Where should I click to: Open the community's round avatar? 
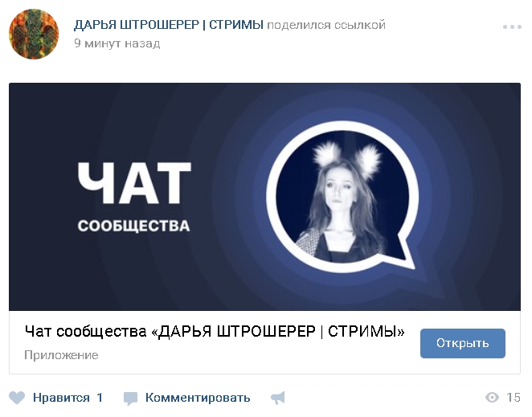(34, 34)
